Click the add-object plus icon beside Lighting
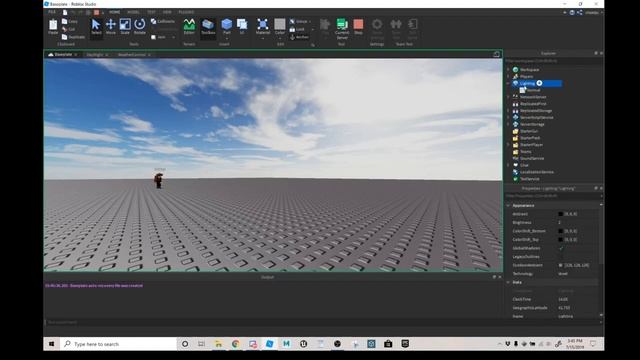Image resolution: width=640 pixels, height=360 pixels. 539,83
